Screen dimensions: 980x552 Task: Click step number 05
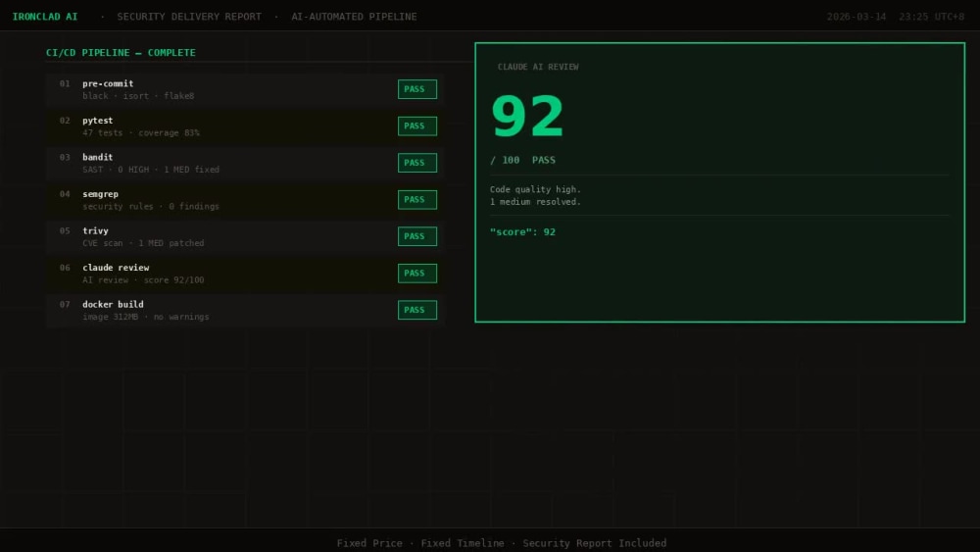point(65,230)
